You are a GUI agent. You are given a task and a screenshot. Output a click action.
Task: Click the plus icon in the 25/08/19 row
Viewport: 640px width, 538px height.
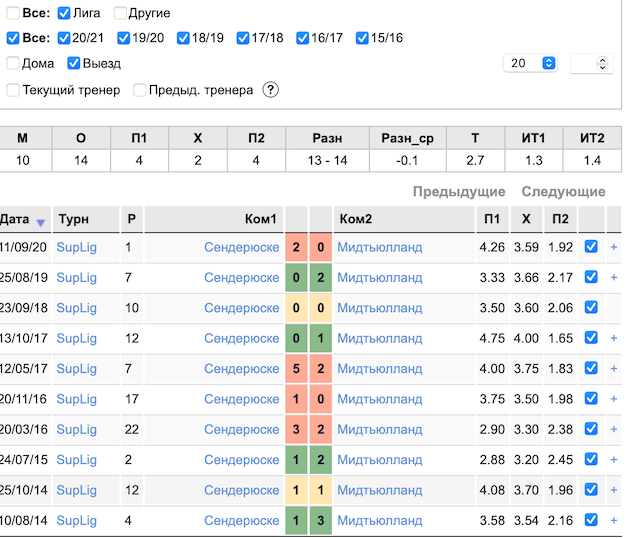[x=614, y=277]
